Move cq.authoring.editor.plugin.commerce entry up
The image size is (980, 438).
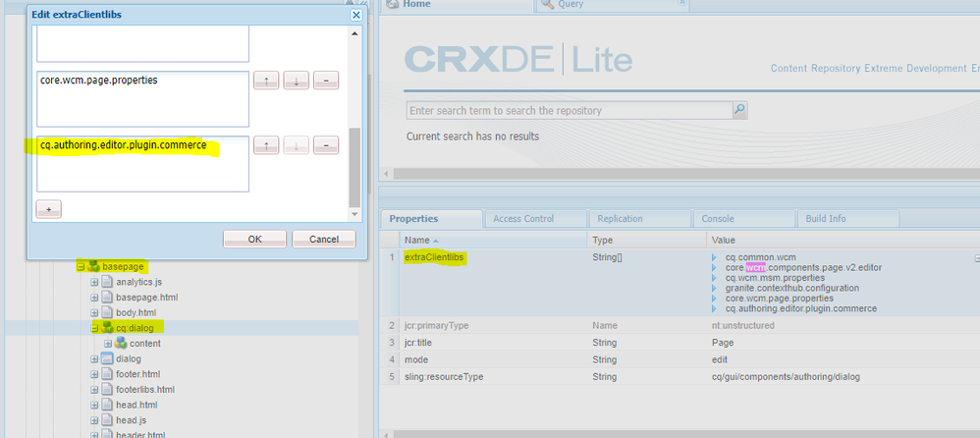266,145
